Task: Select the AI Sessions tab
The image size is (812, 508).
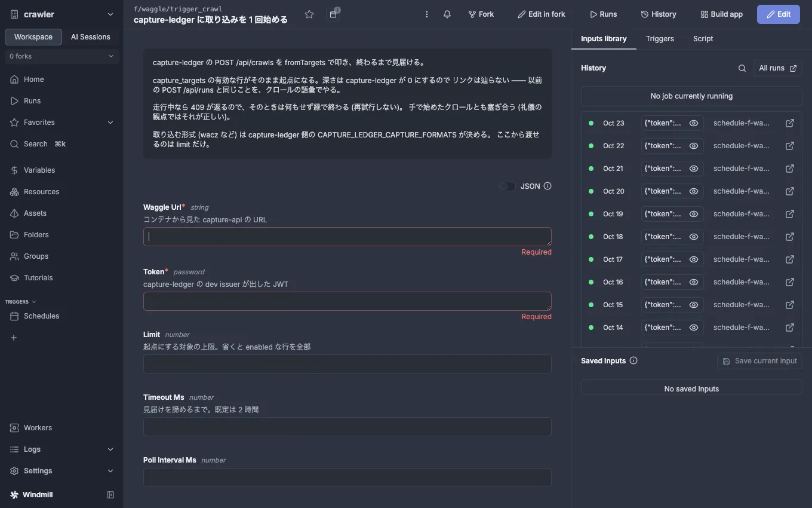Action: (x=91, y=37)
